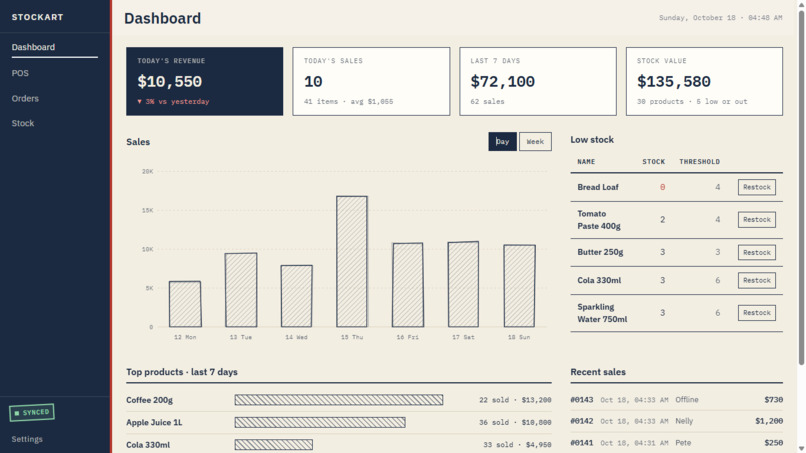Click the Coffee 200g progress bar
The width and height of the screenshot is (806, 453).
click(339, 400)
